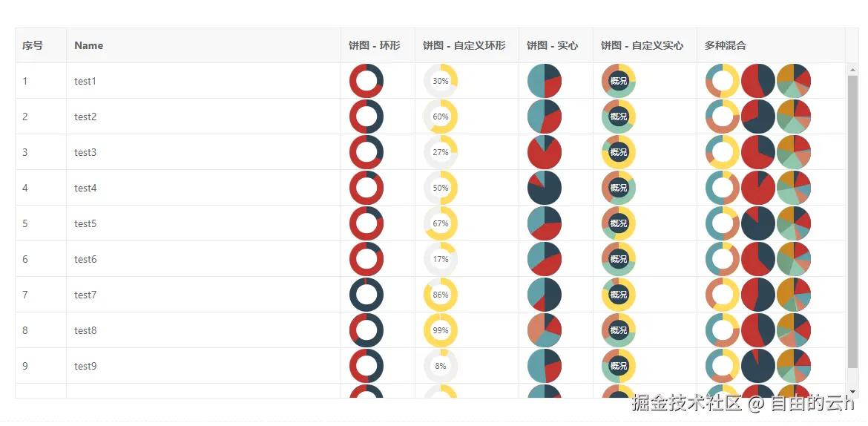868x426 pixels.
Task: Click the solid pie chart in row test4
Action: pyautogui.click(x=545, y=188)
